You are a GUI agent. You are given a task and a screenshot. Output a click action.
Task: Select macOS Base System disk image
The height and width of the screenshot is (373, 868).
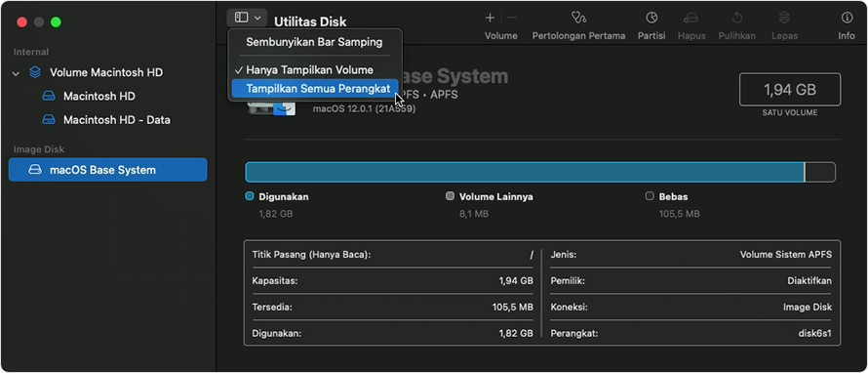(x=108, y=170)
